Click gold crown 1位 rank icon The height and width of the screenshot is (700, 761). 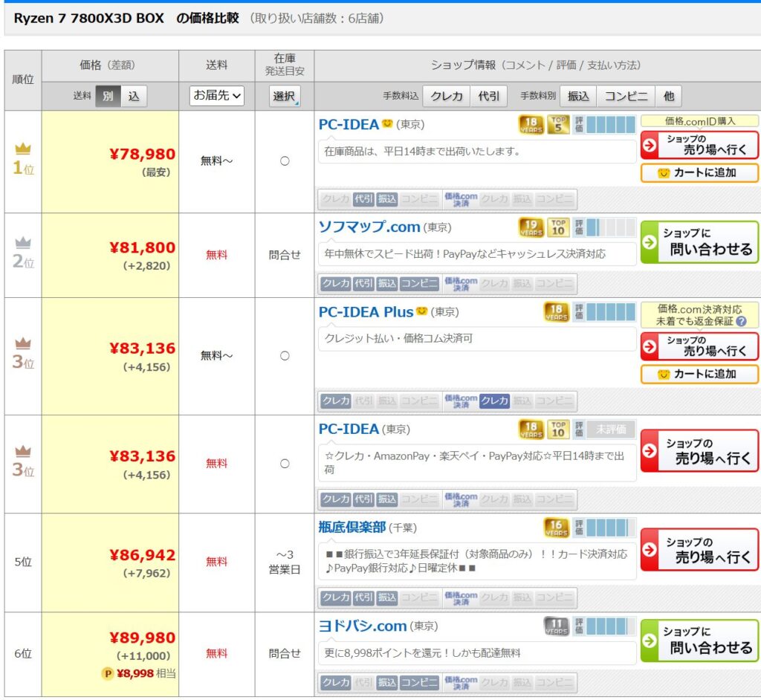tap(23, 148)
